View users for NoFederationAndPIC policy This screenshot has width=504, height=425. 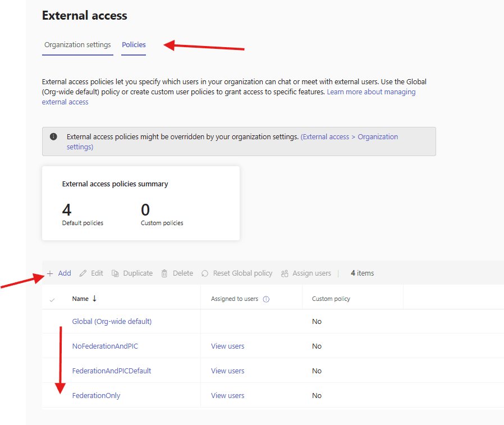click(x=227, y=346)
